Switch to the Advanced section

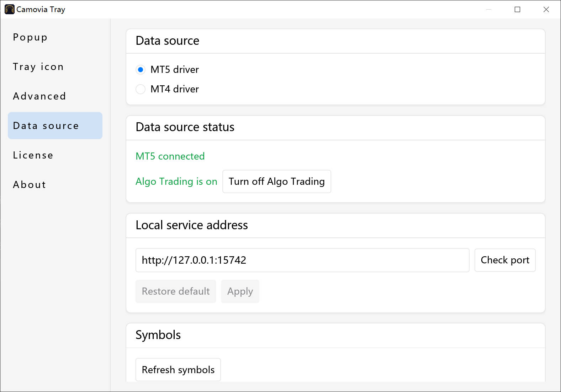pos(55,96)
